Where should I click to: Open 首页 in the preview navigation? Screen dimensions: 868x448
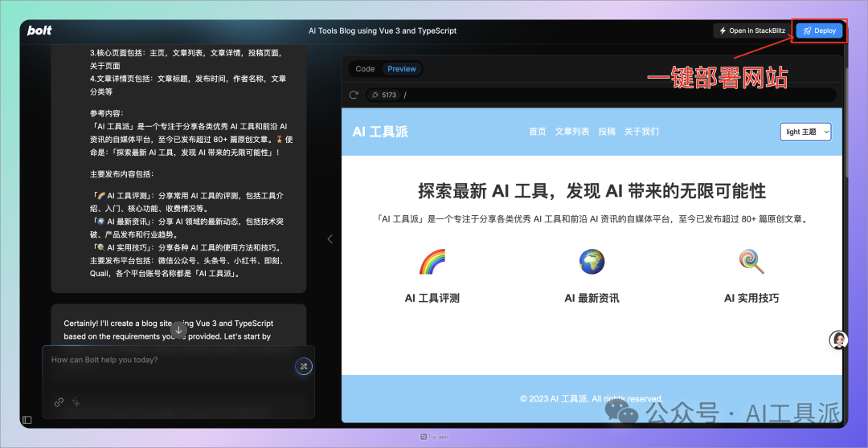coord(537,132)
